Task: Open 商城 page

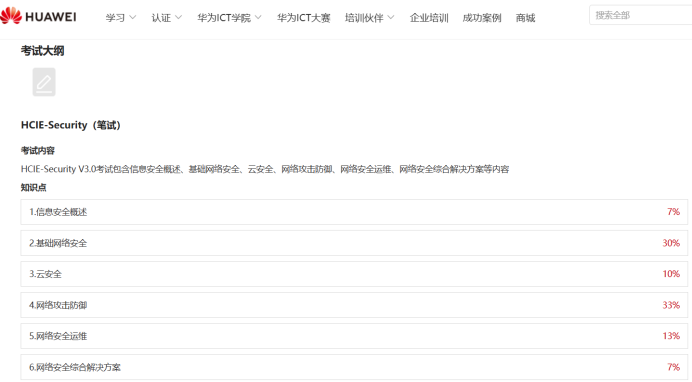Action: tap(525, 18)
